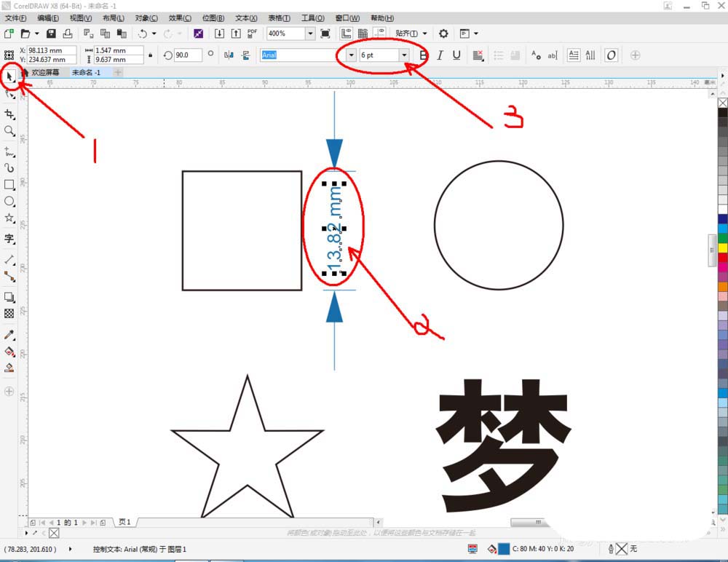Select the Parallel Dimension tool

point(9,260)
